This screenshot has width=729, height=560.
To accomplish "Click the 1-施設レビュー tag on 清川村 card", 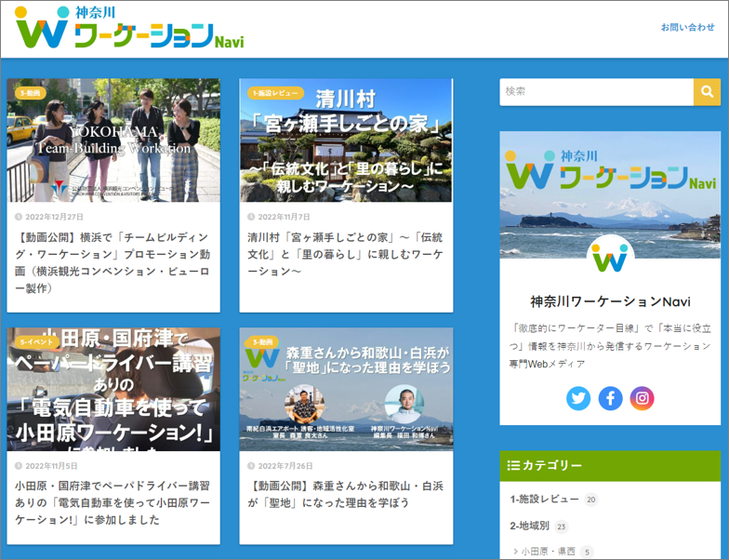I will click(275, 93).
